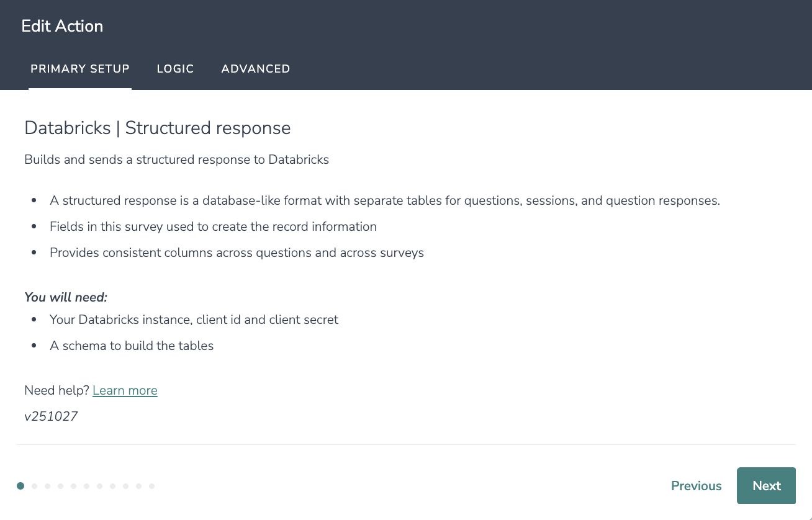Click the Edit Action dialog title

(x=62, y=26)
